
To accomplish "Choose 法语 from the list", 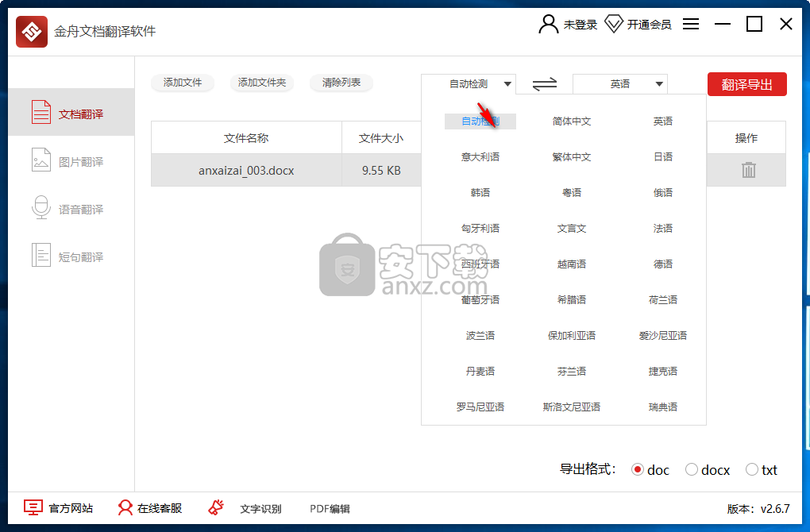I will click(x=663, y=229).
